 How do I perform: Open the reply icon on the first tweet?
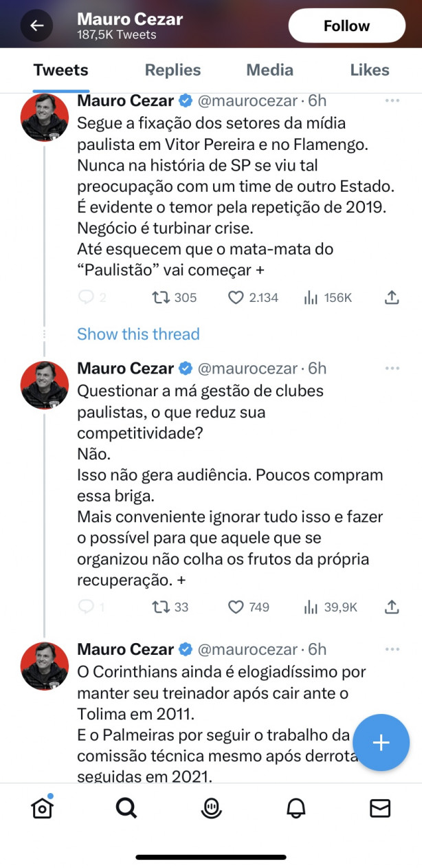87,297
